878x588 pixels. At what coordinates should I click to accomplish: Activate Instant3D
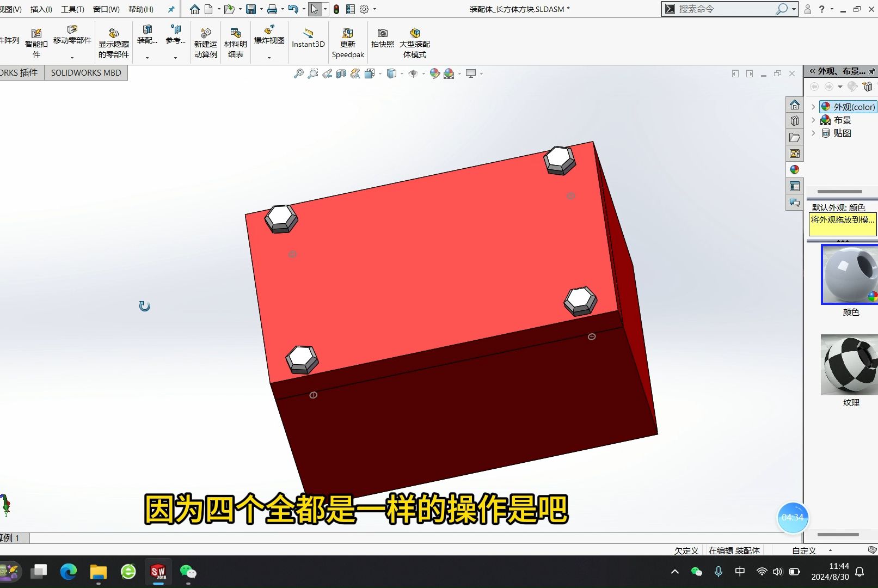pyautogui.click(x=308, y=38)
